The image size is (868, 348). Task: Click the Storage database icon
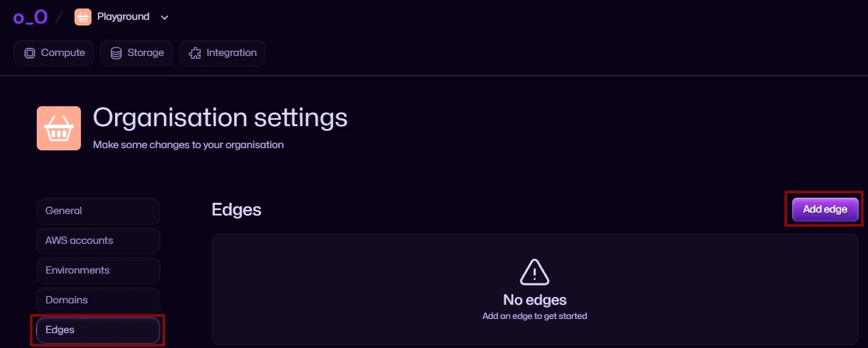click(x=116, y=53)
